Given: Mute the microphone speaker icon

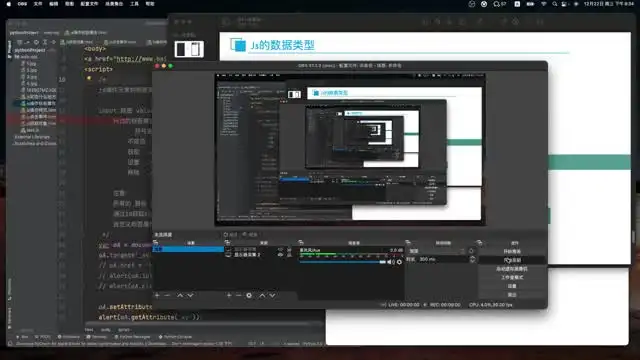Looking at the screenshot, I should pyautogui.click(x=390, y=262).
